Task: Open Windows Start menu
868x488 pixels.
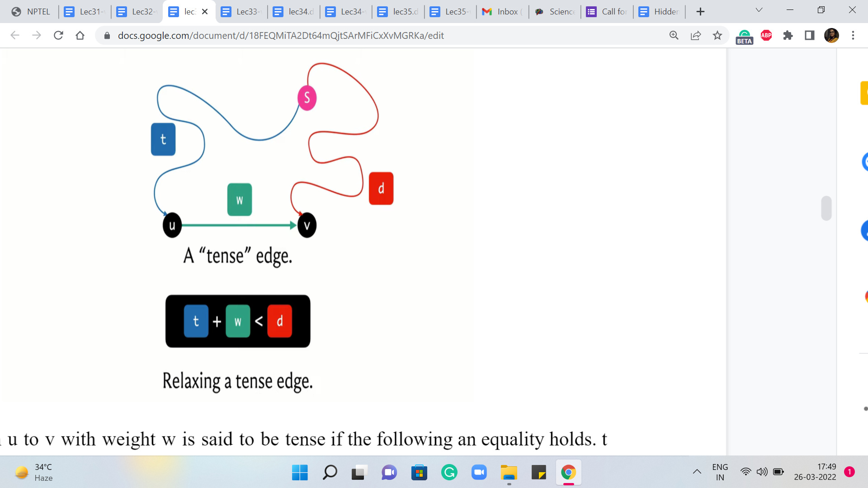Action: [300, 473]
